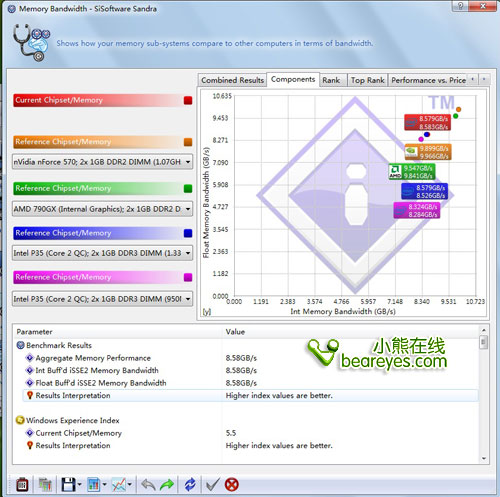This screenshot has height=497, width=500.
Task: Click the results list scrollbar thumb
Action: (x=484, y=342)
